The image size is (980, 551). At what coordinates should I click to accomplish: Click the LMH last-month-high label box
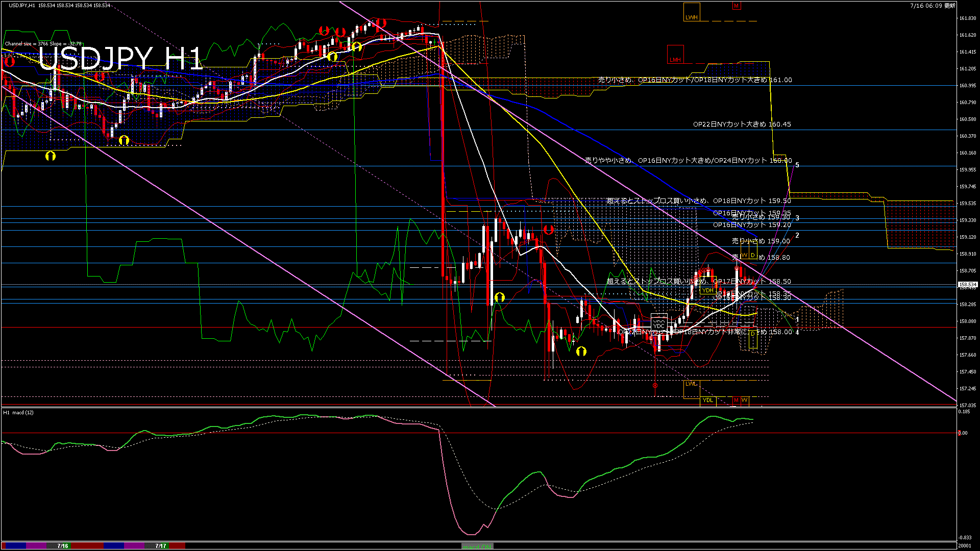click(675, 55)
